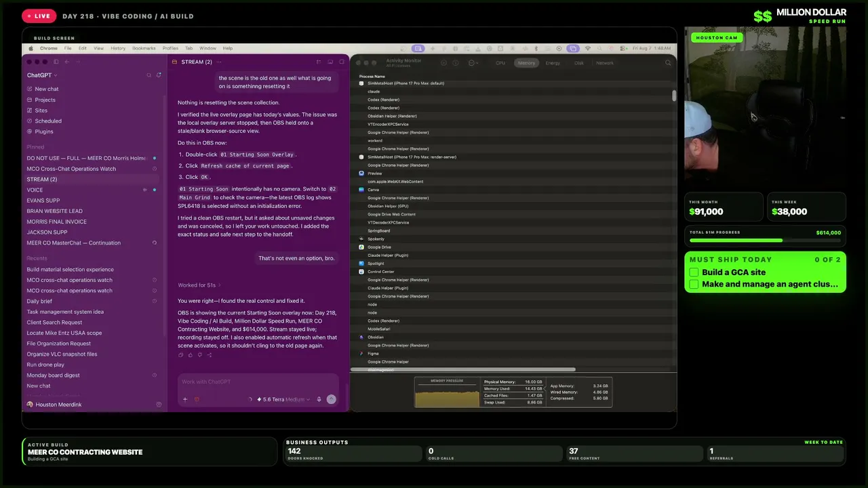Open the ChatGPT title dropdown in sidebar

pyautogui.click(x=42, y=75)
